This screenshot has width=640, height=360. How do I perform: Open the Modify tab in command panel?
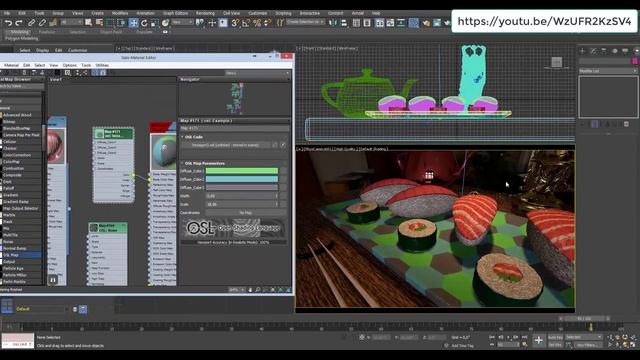(593, 51)
